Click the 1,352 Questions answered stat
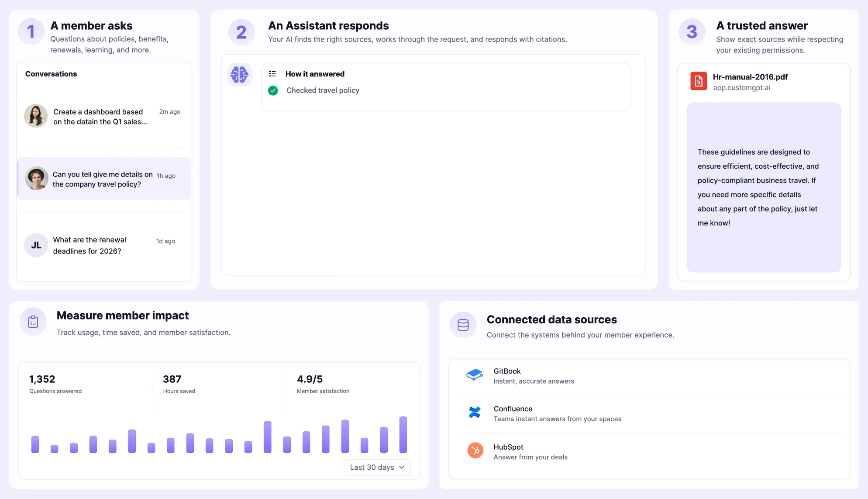Image resolution: width=868 pixels, height=499 pixels. pyautogui.click(x=55, y=384)
